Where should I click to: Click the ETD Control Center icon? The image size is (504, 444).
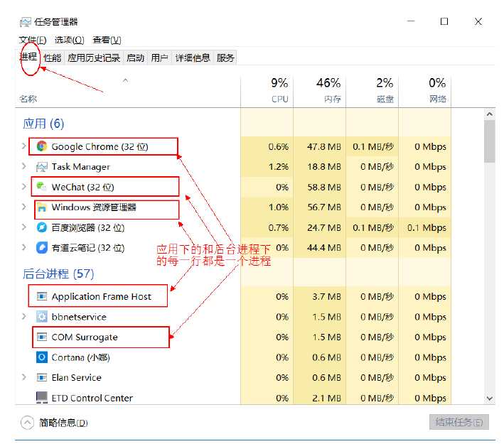pos(42,397)
